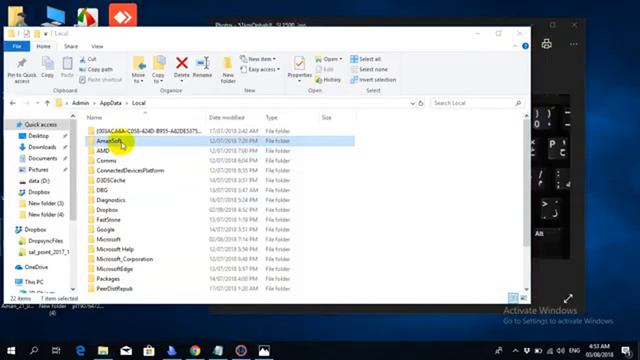Open Quick access in navigation pane
The image size is (640, 360).
click(x=40, y=124)
